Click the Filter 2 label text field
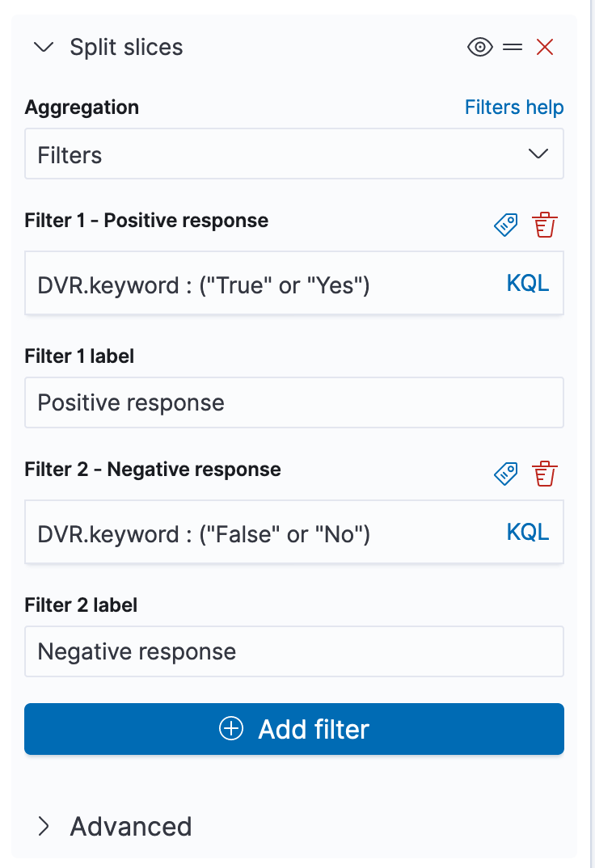Image resolution: width=595 pixels, height=868 pixels. pos(294,651)
